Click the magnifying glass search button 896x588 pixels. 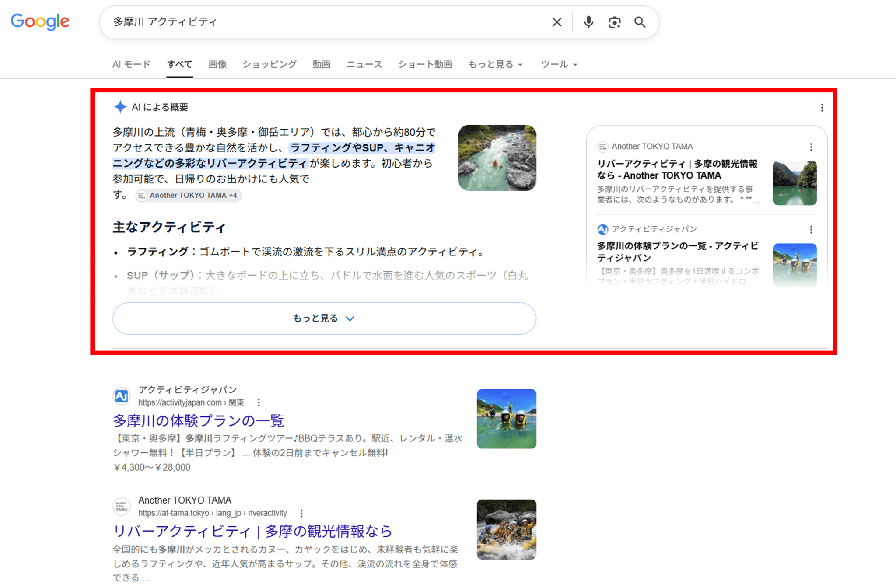(x=640, y=22)
